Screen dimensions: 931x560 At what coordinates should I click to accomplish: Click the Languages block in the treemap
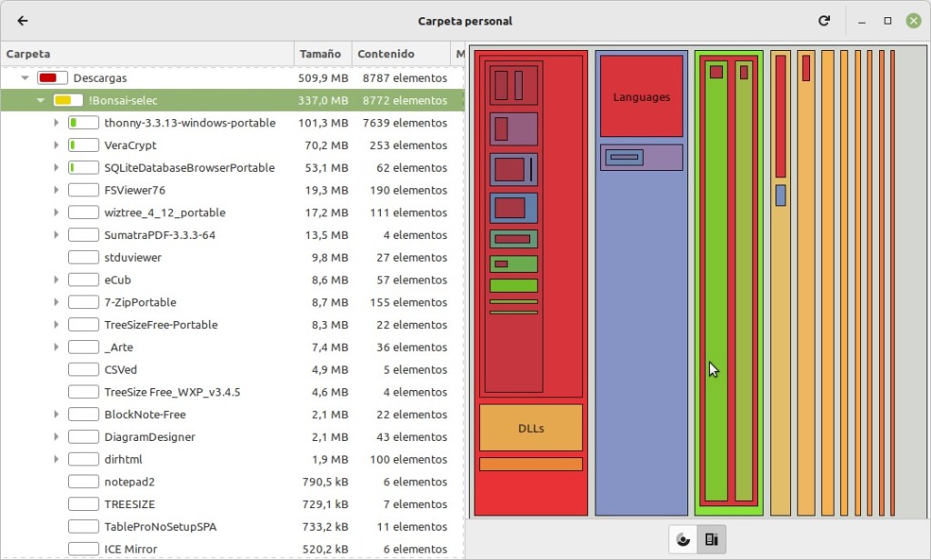(641, 97)
